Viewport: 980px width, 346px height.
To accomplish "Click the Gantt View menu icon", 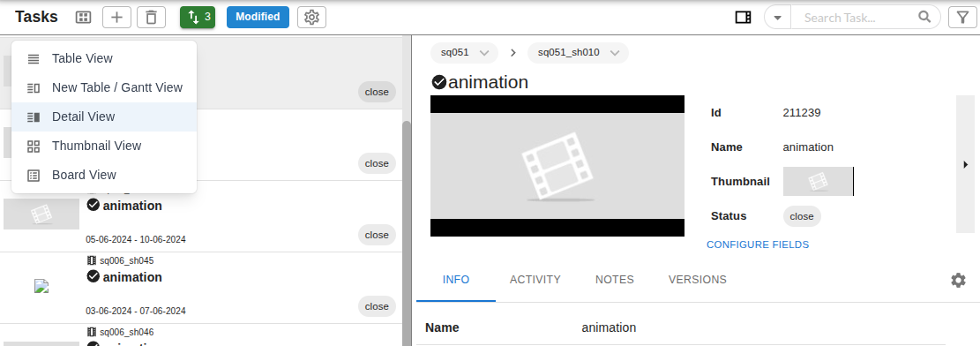I will click(34, 88).
